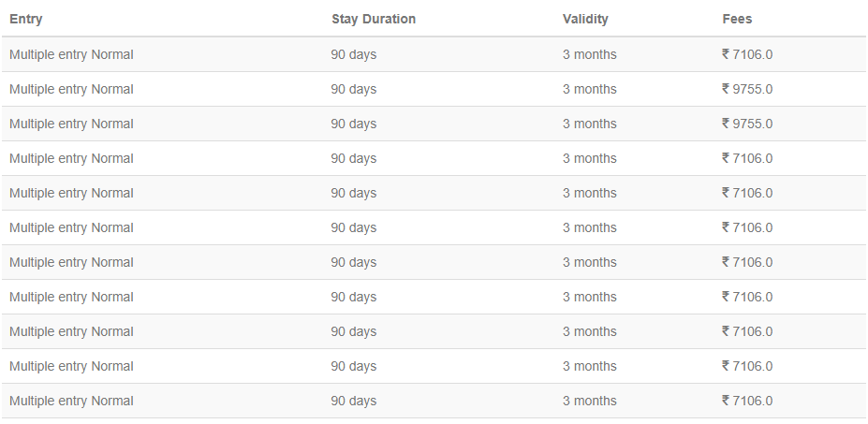Select 3 months in the last row
868x424 pixels.
click(x=590, y=401)
